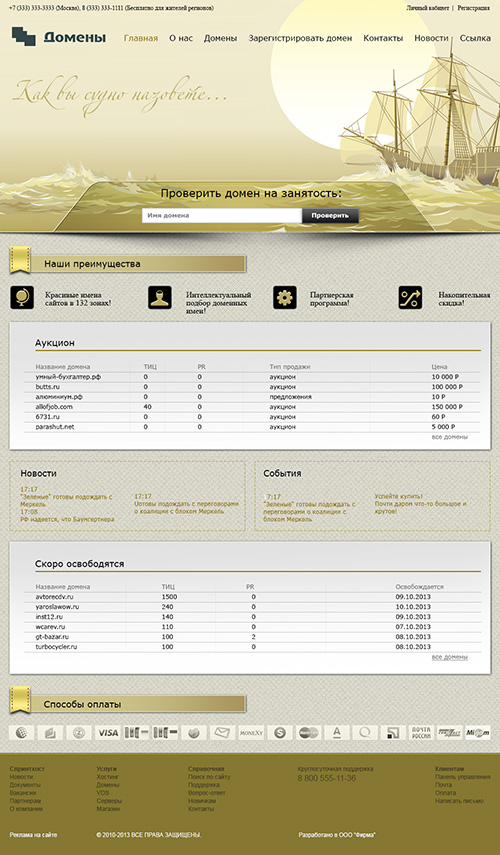Open expiring domain yaroslawow.ru
The image size is (500, 855).
click(57, 607)
